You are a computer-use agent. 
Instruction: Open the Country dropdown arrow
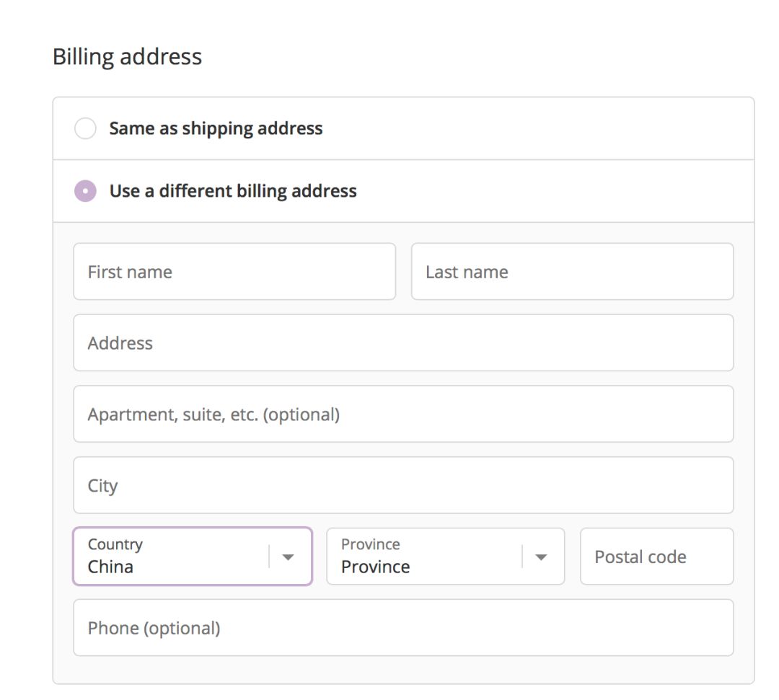point(288,557)
